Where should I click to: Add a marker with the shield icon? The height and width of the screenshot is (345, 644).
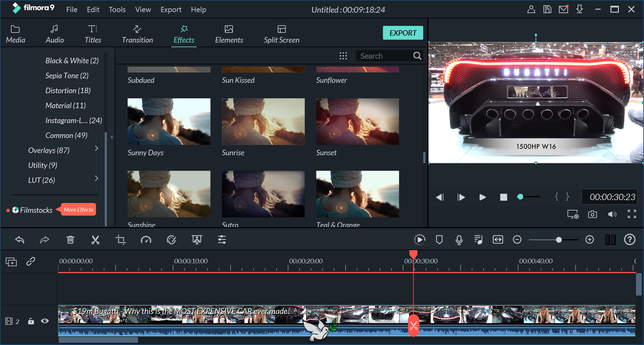tap(439, 239)
